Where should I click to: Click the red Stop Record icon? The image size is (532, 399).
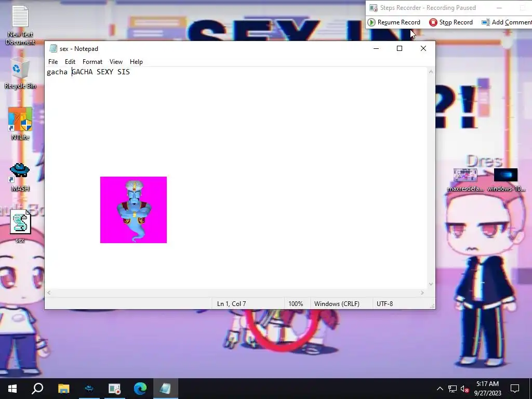coord(433,22)
